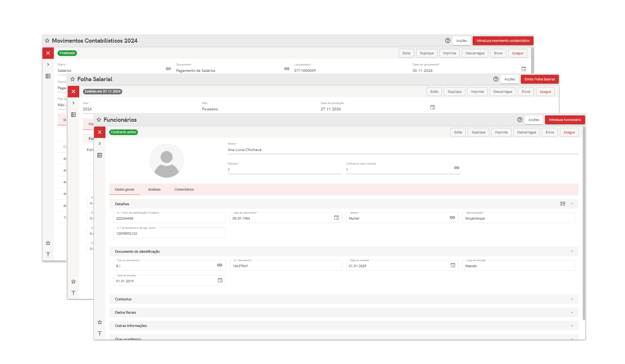
Task: Click N.º documento field 13637869
Action: coord(286,265)
